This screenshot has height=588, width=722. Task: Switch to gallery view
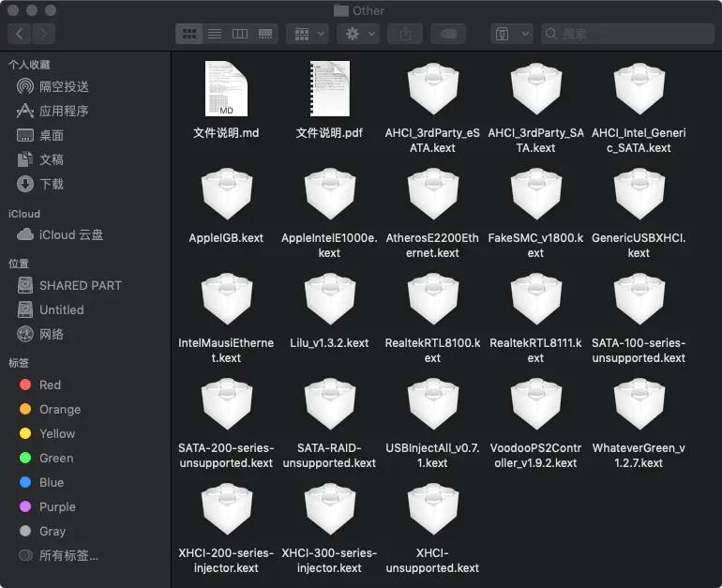(265, 34)
